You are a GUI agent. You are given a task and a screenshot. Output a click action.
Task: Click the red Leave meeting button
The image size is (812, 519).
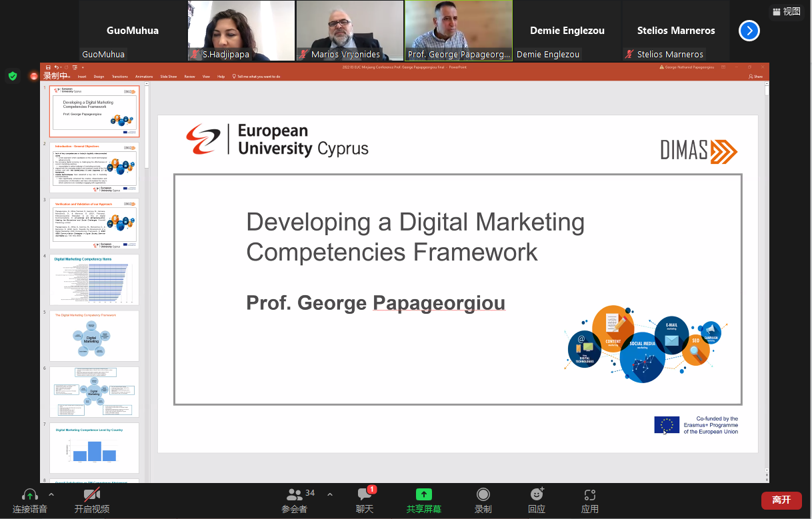(x=781, y=500)
